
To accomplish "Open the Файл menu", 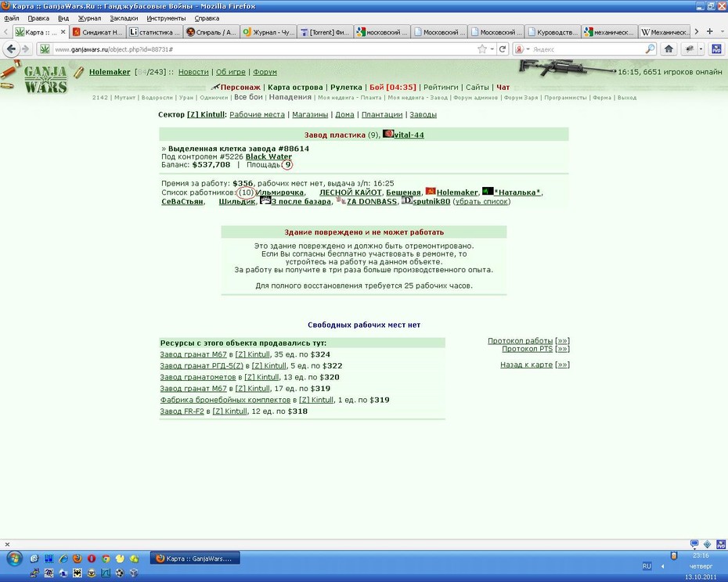I will click(x=11, y=19).
